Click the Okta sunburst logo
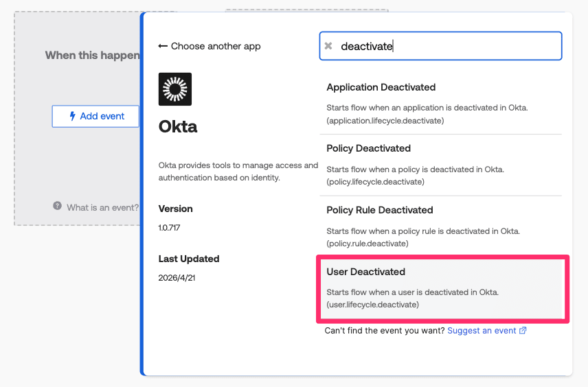The image size is (588, 387). (x=175, y=89)
